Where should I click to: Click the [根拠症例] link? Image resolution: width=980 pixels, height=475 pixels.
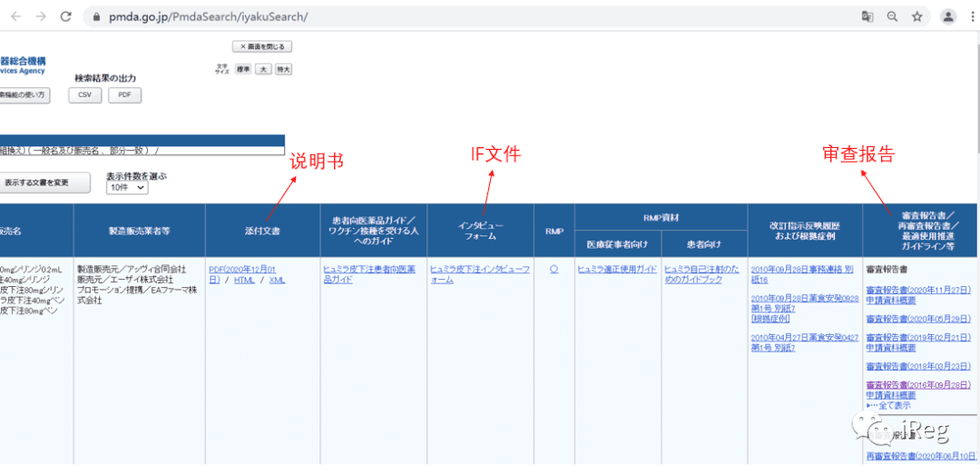click(x=769, y=320)
